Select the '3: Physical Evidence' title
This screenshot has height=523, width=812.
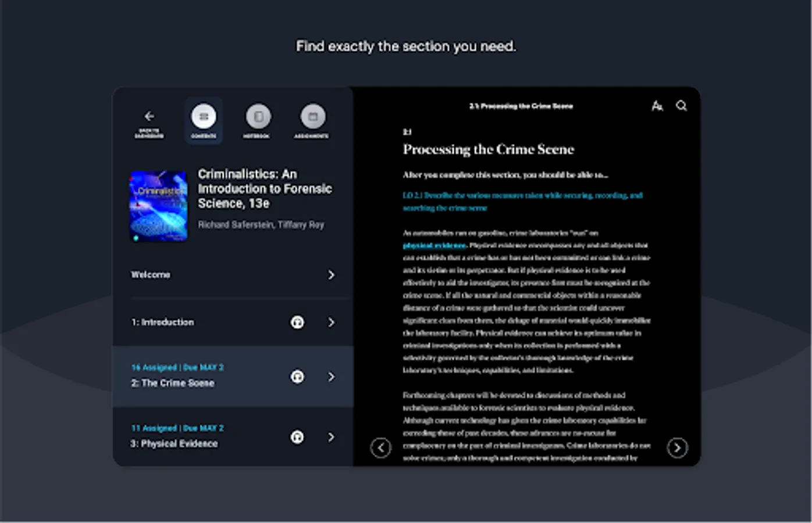click(174, 443)
